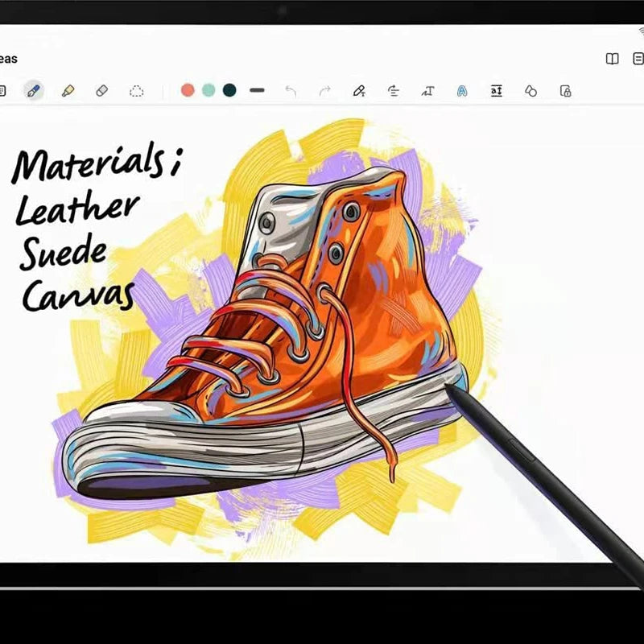The height and width of the screenshot is (644, 644).
Task: Select the Highlighter tool
Action: pyautogui.click(x=68, y=91)
